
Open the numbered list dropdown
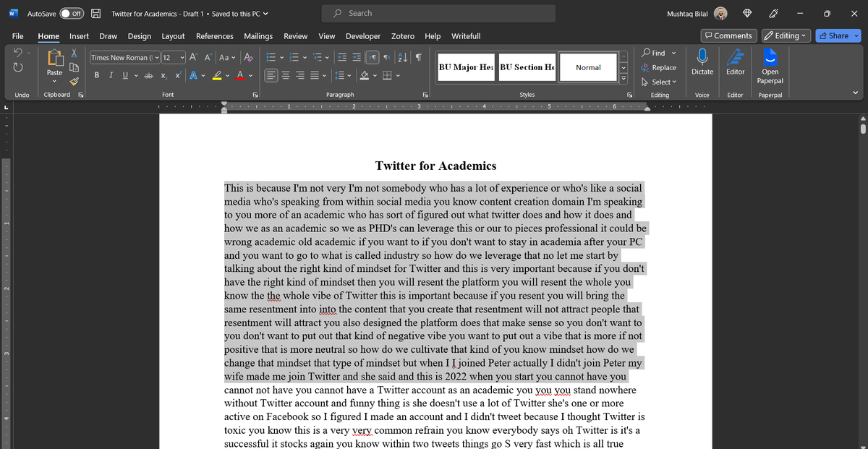tap(305, 57)
